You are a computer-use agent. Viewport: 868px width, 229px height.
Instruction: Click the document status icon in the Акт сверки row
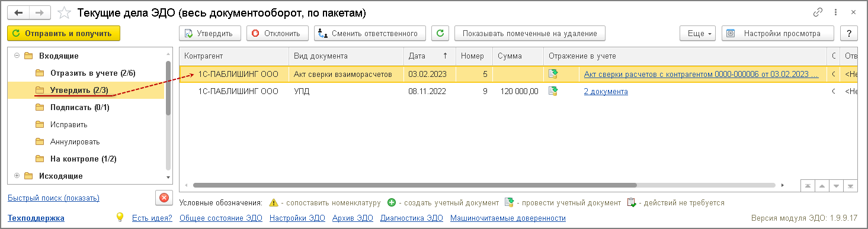click(x=553, y=74)
